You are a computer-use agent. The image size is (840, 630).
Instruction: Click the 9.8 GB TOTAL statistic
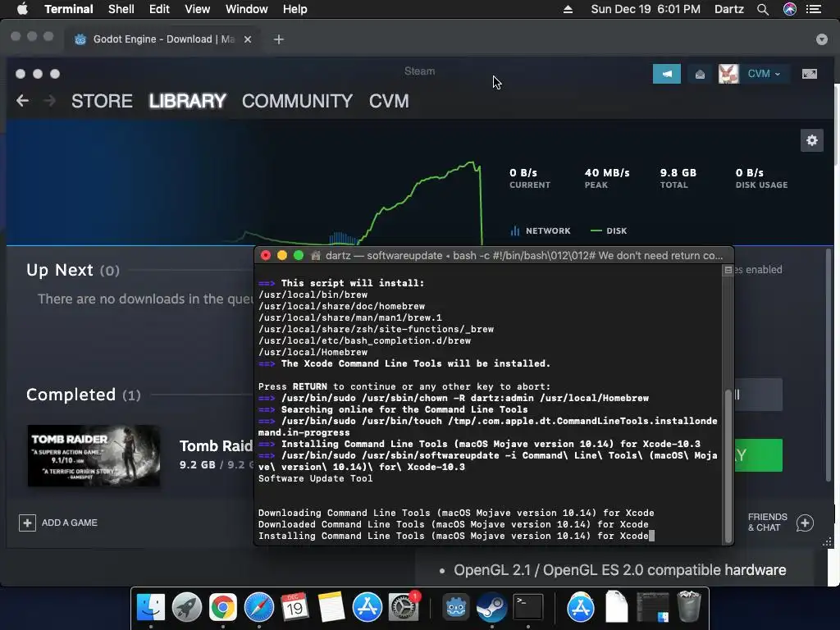pyautogui.click(x=678, y=178)
